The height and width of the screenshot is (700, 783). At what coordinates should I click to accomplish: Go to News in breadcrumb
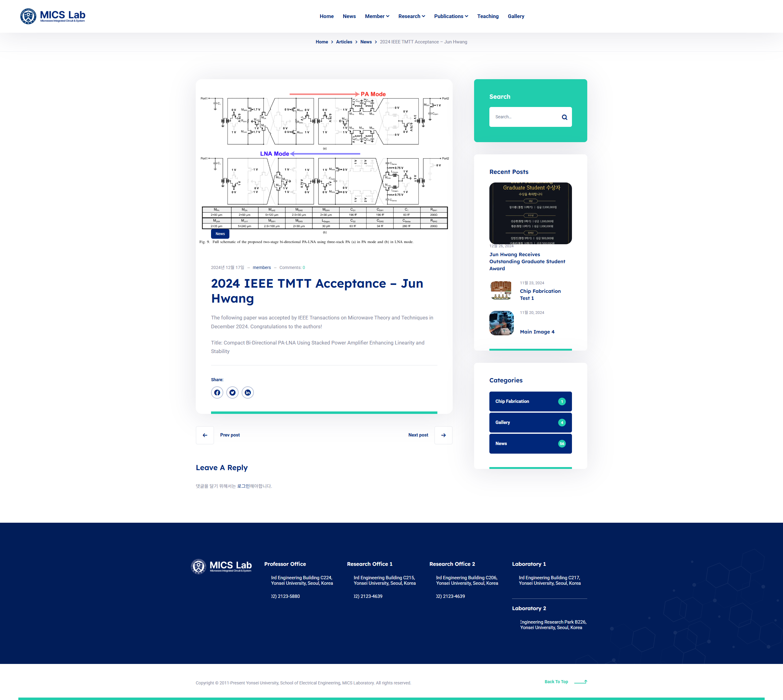[x=366, y=42]
